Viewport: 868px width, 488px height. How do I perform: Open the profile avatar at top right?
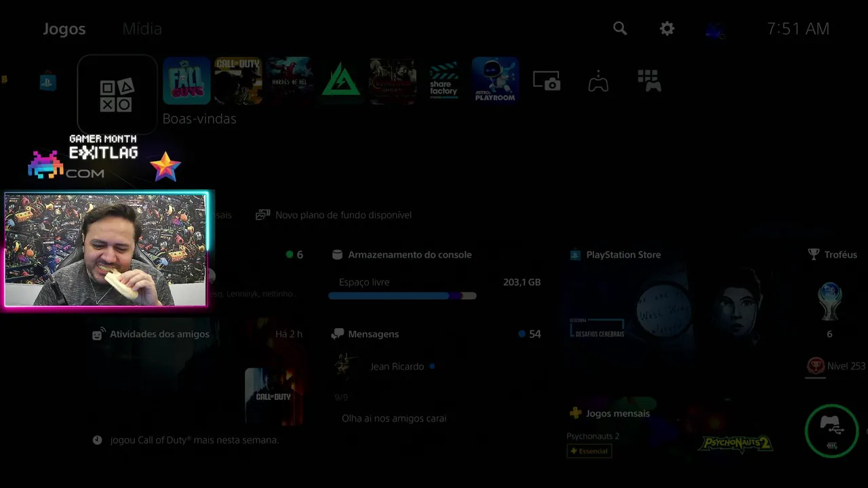pyautogui.click(x=715, y=29)
